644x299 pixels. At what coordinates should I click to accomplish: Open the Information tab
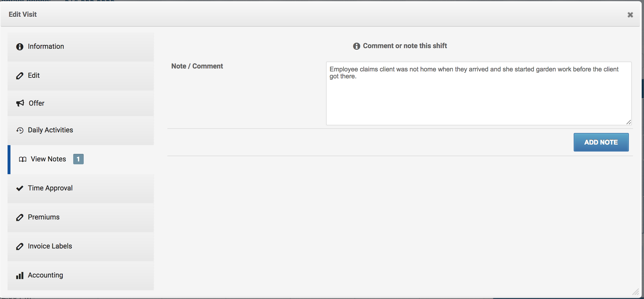click(x=81, y=47)
